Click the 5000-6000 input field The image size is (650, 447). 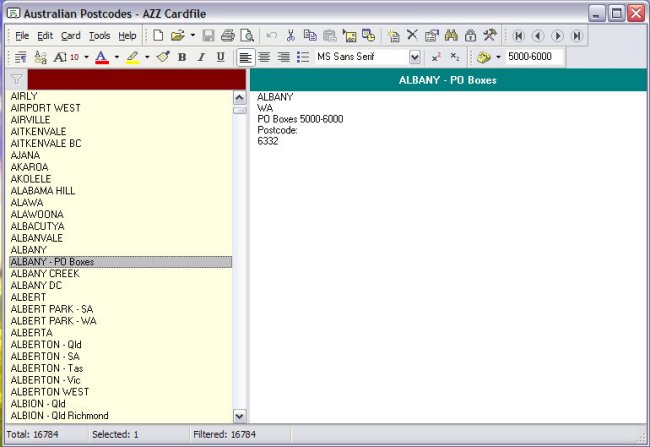pyautogui.click(x=535, y=57)
